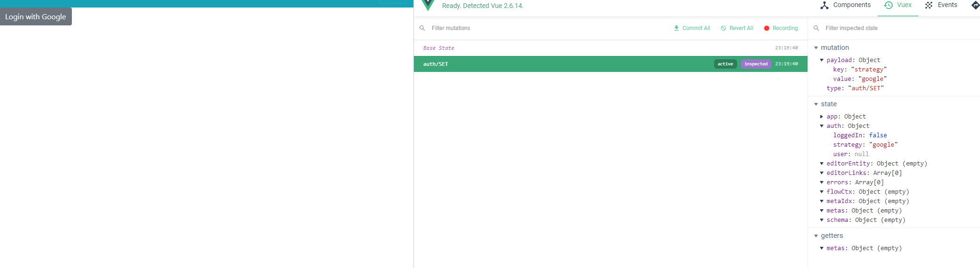Collapse the errors array
The width and height of the screenshot is (980, 268).
click(x=822, y=182)
